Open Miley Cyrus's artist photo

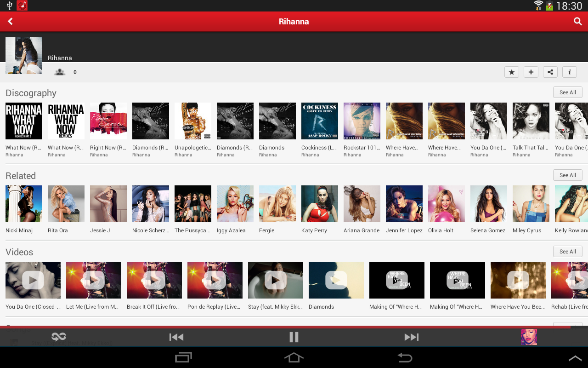coord(531,204)
